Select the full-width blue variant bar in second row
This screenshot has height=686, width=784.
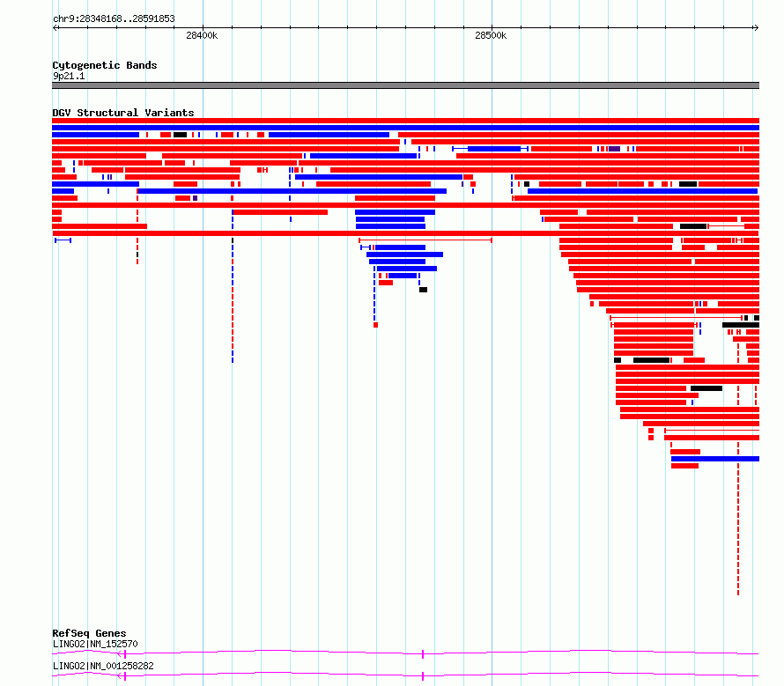pyautogui.click(x=405, y=128)
